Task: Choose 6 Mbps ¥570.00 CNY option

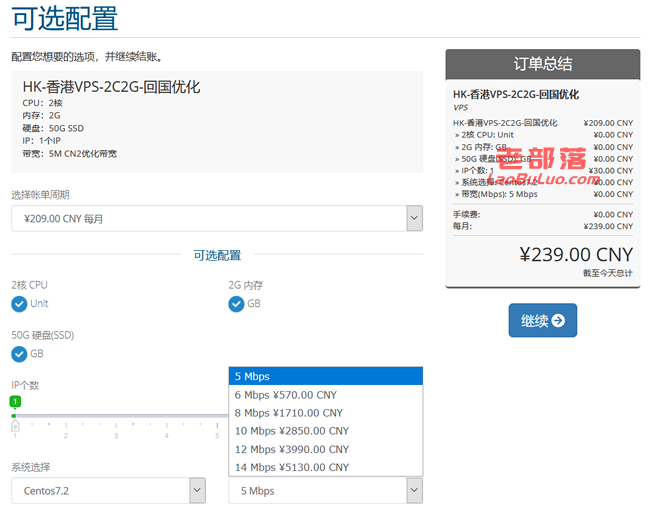Action: [x=326, y=395]
